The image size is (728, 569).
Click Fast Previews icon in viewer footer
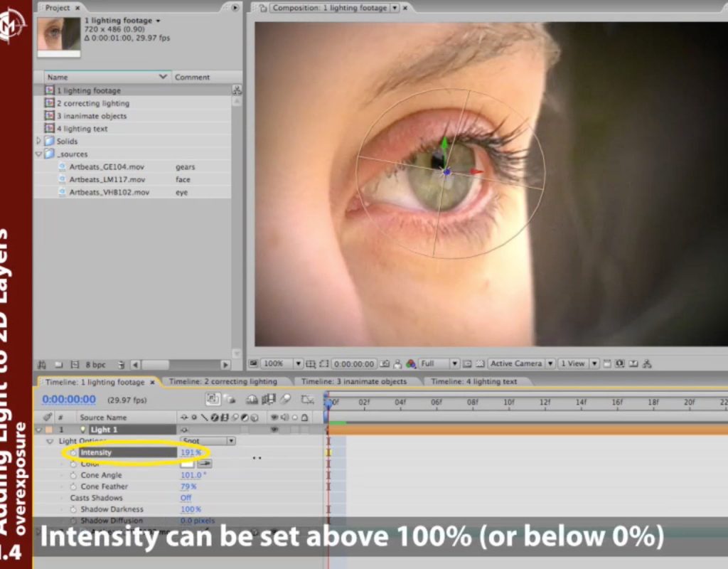click(x=620, y=363)
